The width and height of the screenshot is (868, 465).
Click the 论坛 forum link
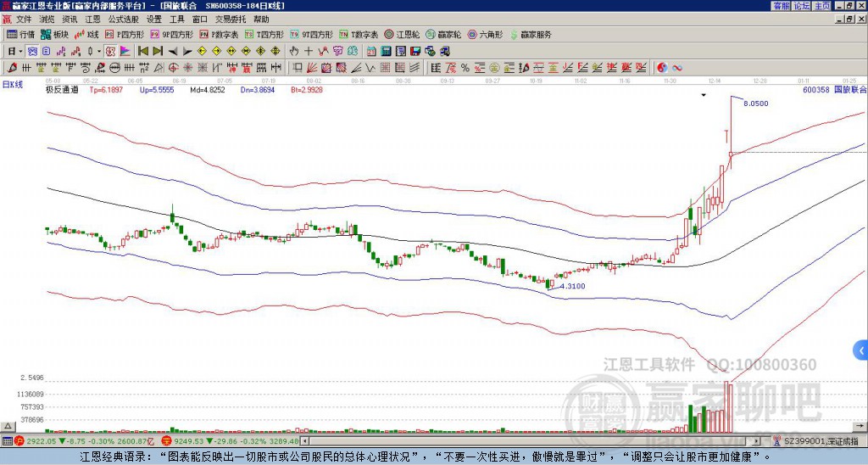(802, 6)
